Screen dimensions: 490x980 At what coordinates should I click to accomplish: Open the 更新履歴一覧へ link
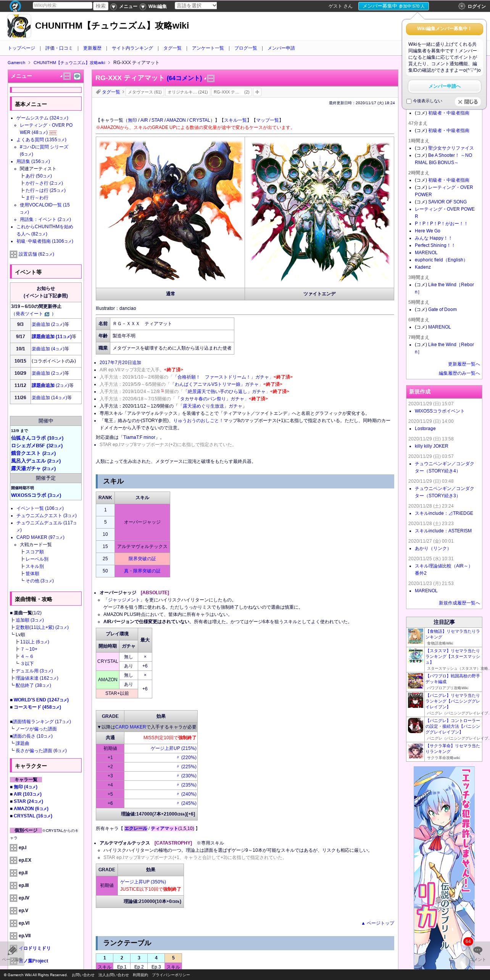[464, 364]
